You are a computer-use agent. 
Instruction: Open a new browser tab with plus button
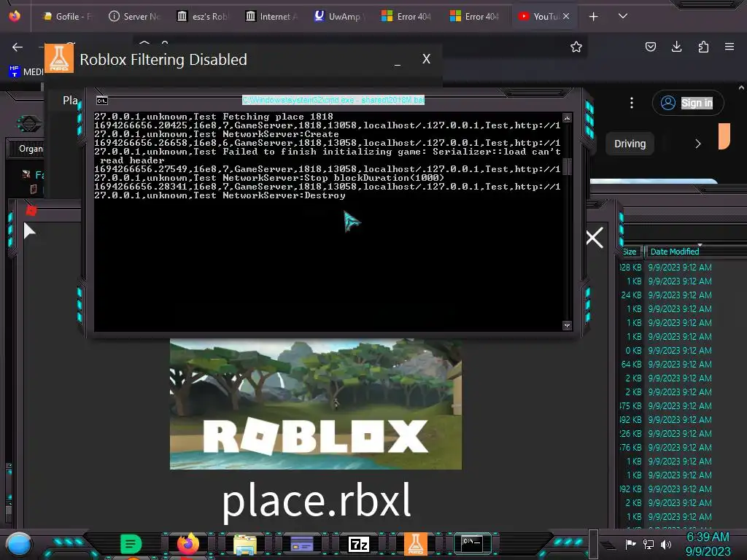click(593, 17)
